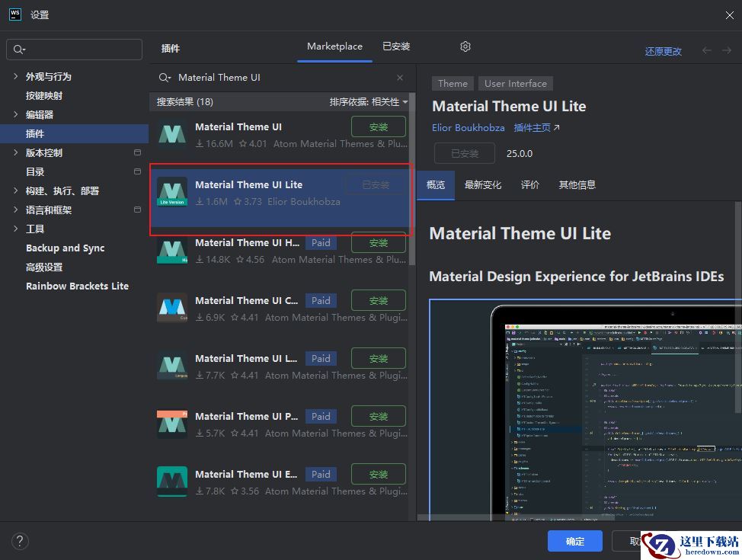This screenshot has width=742, height=560.
Task: Click the version number 25.0.0
Action: (519, 153)
